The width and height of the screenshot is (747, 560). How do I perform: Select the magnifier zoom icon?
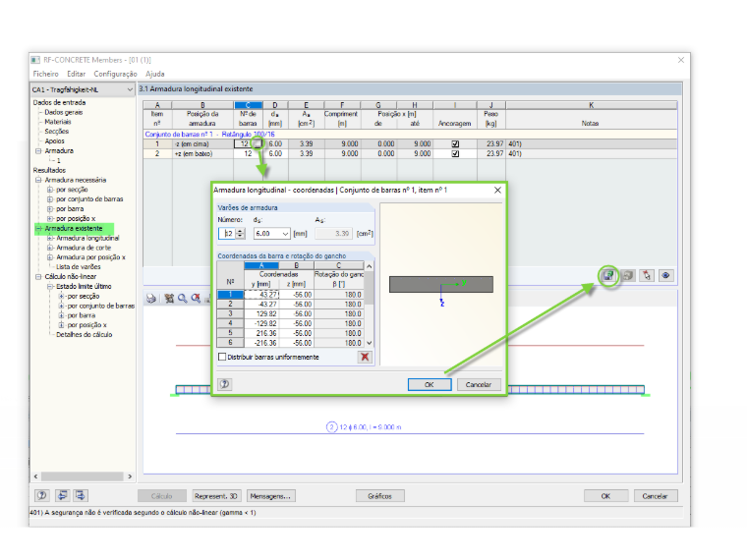[182, 299]
